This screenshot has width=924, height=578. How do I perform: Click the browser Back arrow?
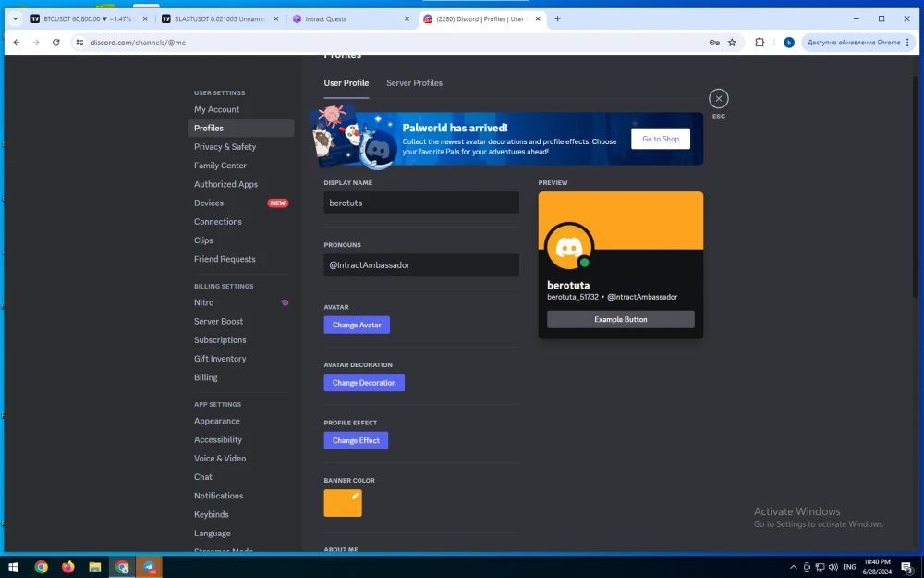coord(17,43)
